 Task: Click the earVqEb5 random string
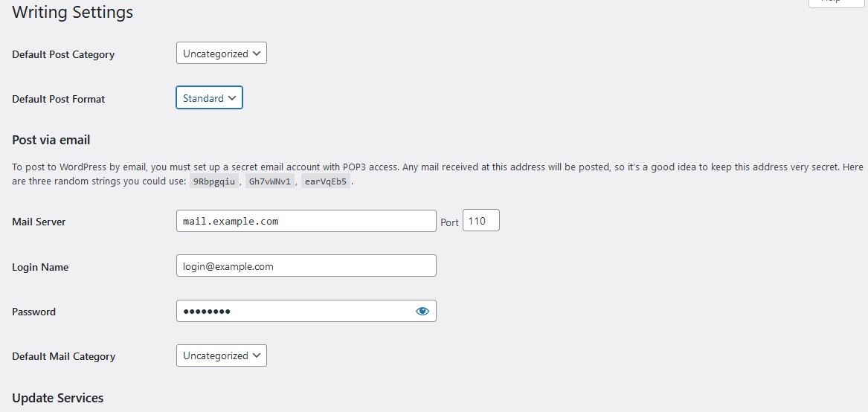326,181
